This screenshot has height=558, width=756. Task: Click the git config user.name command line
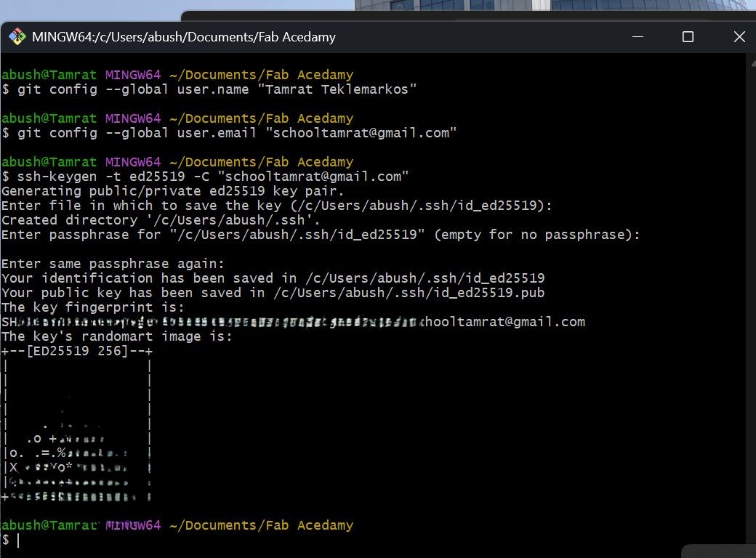click(x=209, y=89)
